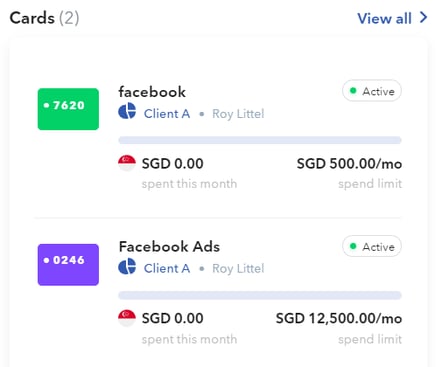This screenshot has width=442, height=367.
Task: Click the green Active dot on Facebook Ads card
Action: tap(353, 246)
